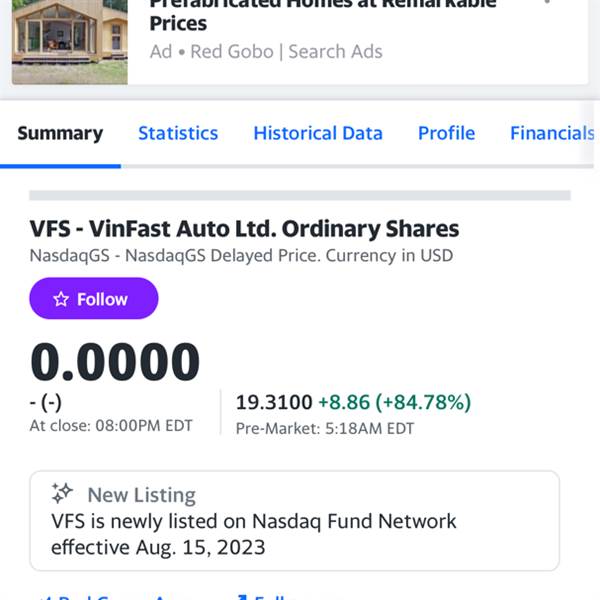Click the 0.0000 closing price
Image resolution: width=600 pixels, height=600 pixels.
115,362
